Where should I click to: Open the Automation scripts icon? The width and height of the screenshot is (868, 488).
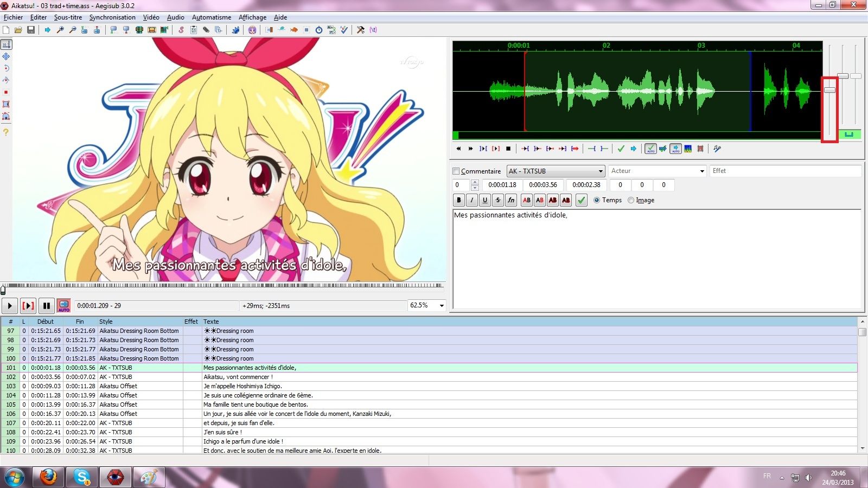pos(235,30)
